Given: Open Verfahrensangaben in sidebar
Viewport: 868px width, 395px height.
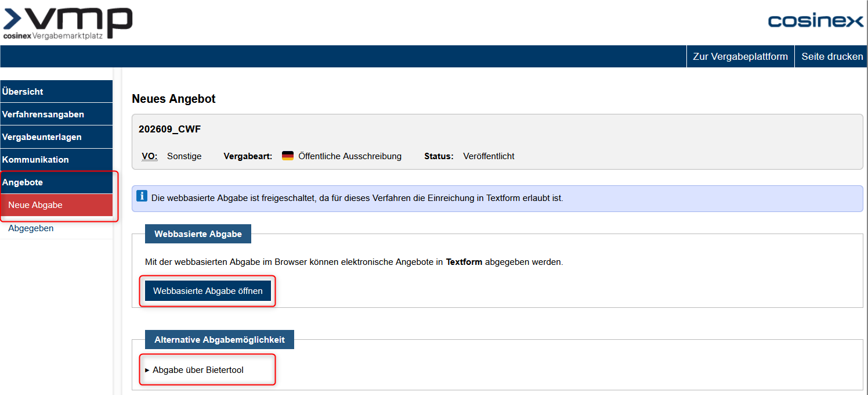Looking at the screenshot, I should click(56, 114).
